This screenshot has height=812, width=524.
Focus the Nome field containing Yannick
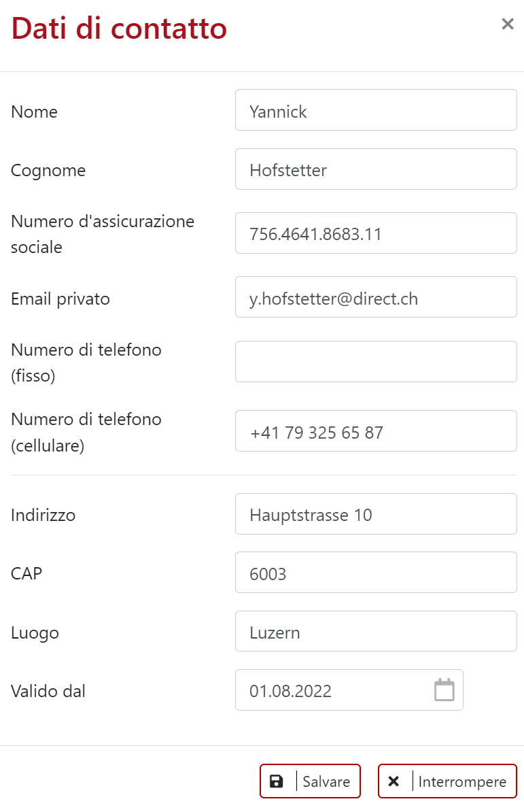pos(375,110)
